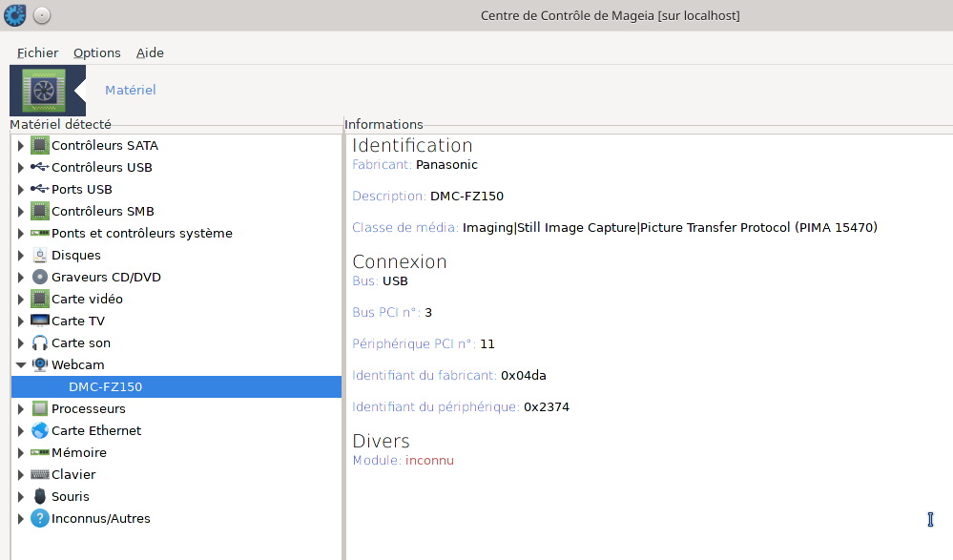This screenshot has height=560, width=953.
Task: Click the device ID 0x2374
Action: (x=547, y=406)
